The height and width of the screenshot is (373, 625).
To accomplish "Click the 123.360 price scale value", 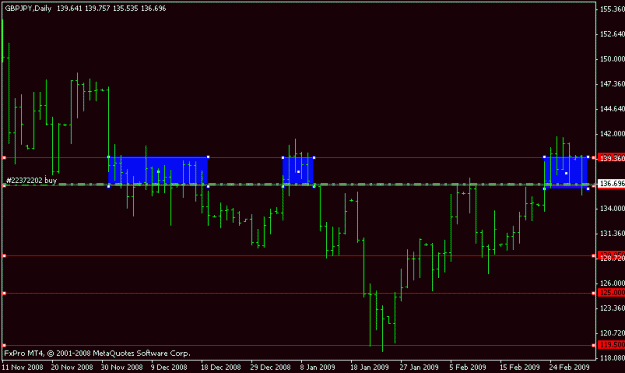I will point(612,308).
